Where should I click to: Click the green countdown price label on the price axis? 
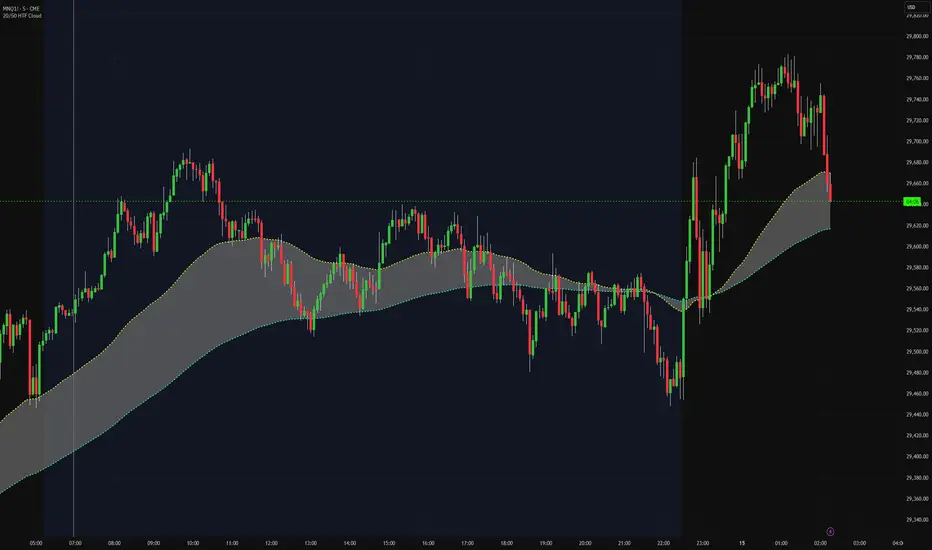[x=912, y=202]
